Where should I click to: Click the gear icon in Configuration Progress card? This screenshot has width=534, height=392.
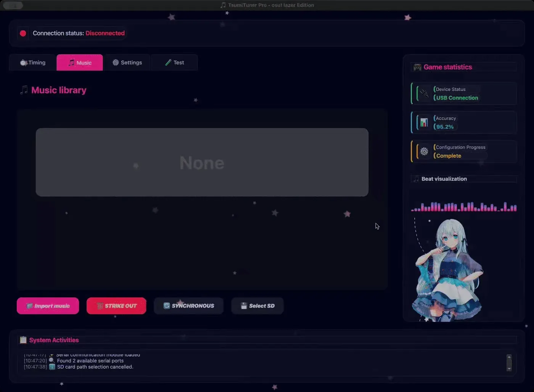point(424,151)
